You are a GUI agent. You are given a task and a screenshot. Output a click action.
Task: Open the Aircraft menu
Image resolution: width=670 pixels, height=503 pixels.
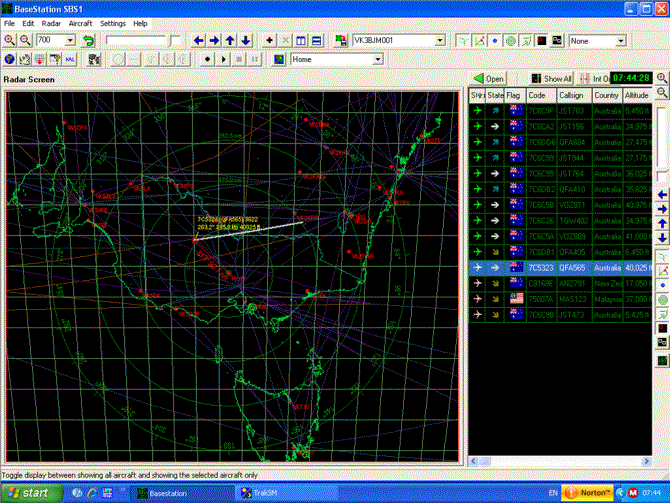(80, 24)
